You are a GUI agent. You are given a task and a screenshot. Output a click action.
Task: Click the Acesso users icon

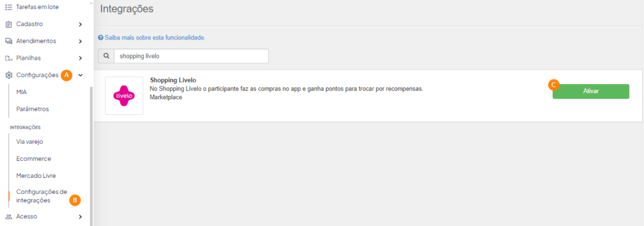[9, 217]
